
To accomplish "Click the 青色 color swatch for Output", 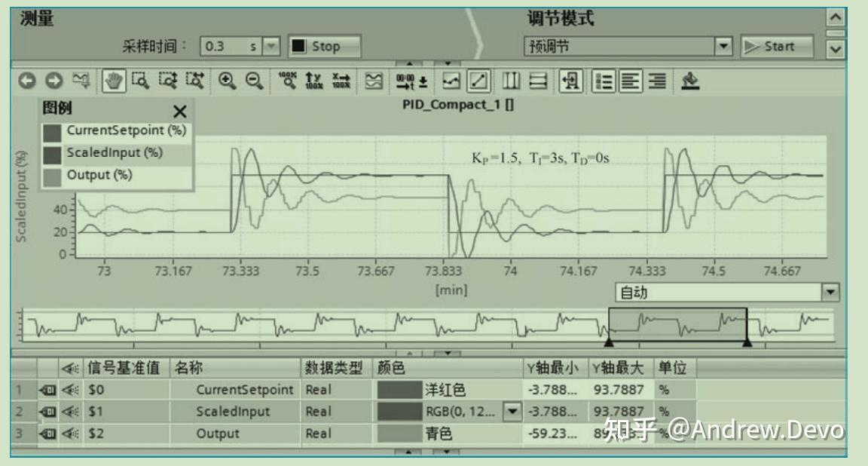I will click(x=399, y=434).
